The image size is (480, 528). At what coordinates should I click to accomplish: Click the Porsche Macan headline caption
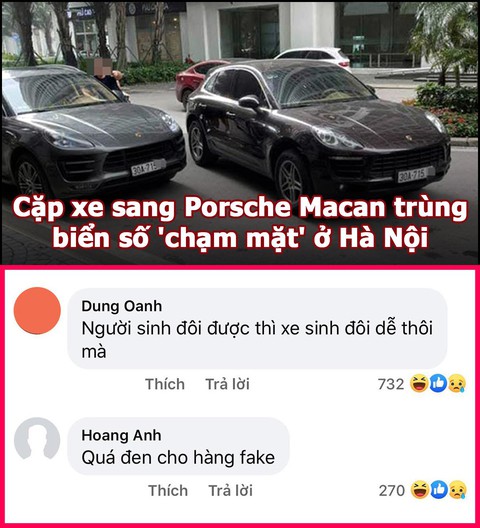(x=240, y=223)
